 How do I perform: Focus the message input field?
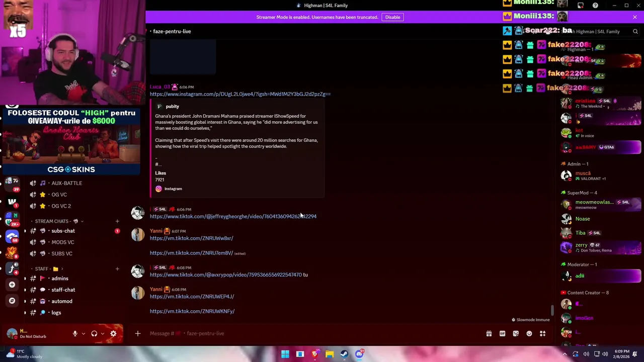(x=312, y=333)
